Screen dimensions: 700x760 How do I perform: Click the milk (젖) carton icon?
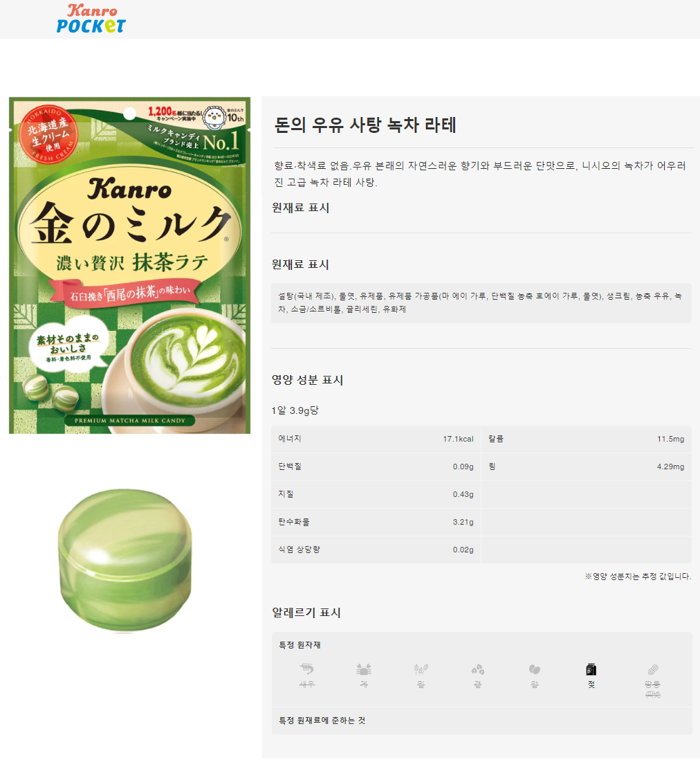click(591, 669)
